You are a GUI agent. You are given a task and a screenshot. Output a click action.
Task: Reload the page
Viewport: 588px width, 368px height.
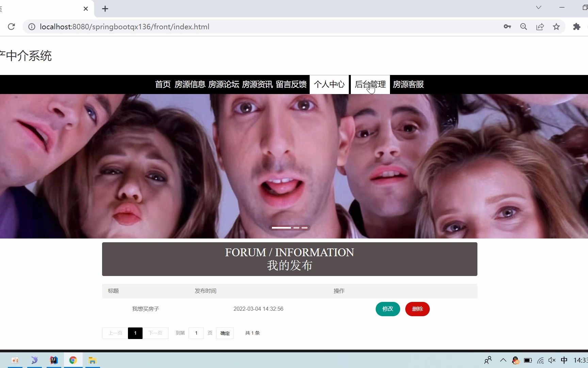[x=11, y=27]
